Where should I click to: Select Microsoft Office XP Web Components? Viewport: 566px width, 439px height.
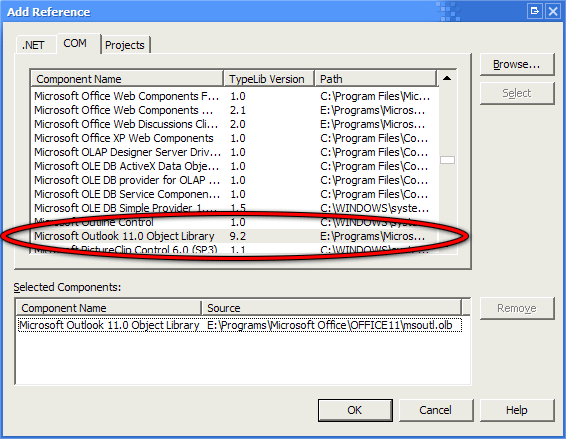coord(235,138)
